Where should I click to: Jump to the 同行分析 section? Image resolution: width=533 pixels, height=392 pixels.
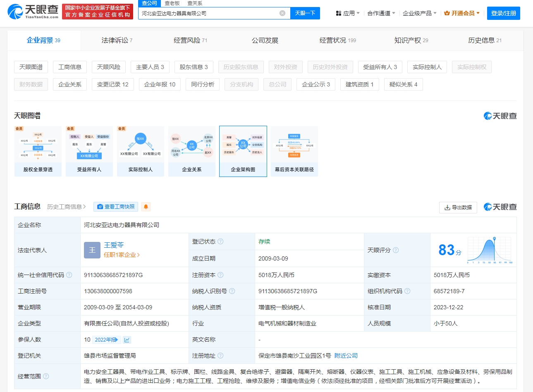pos(203,84)
